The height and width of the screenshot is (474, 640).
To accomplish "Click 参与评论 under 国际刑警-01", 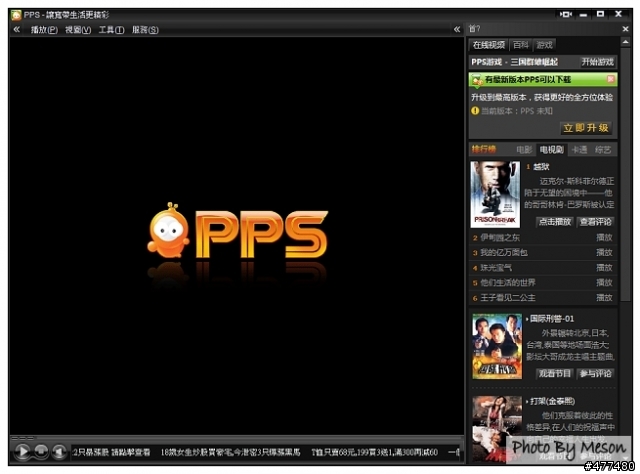I will click(596, 374).
